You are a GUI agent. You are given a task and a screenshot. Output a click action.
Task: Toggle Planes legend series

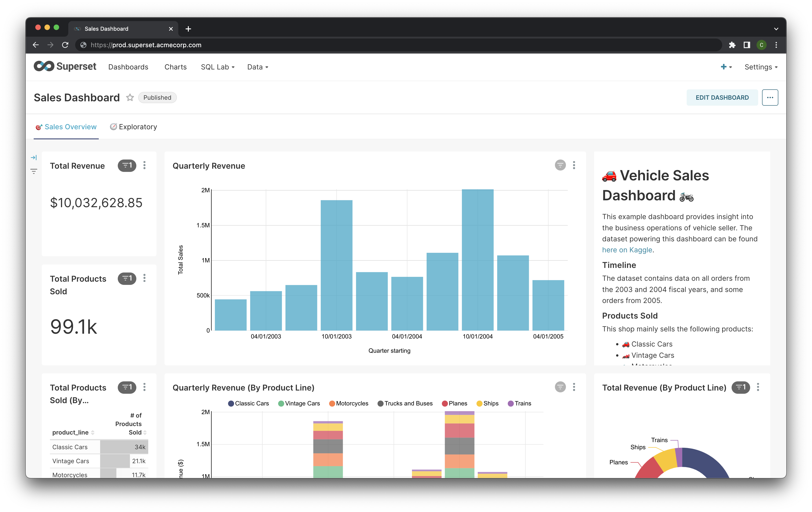point(454,403)
